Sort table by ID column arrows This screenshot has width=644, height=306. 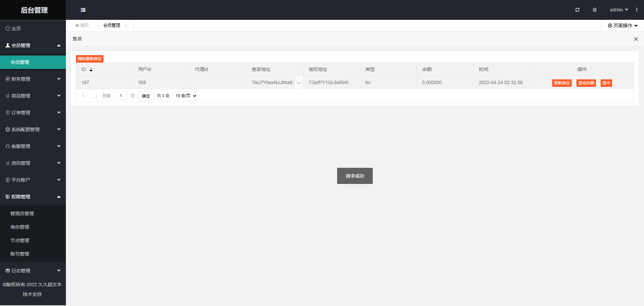point(91,70)
